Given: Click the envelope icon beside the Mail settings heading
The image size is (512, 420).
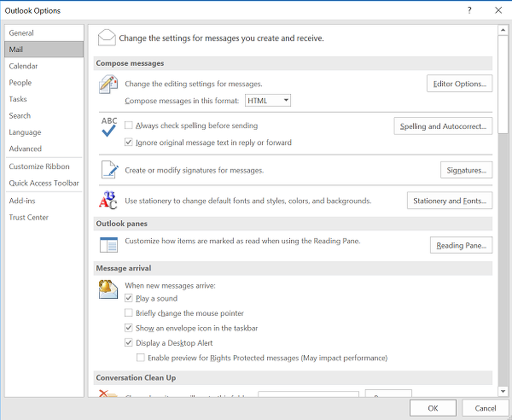Looking at the screenshot, I should click(x=107, y=37).
